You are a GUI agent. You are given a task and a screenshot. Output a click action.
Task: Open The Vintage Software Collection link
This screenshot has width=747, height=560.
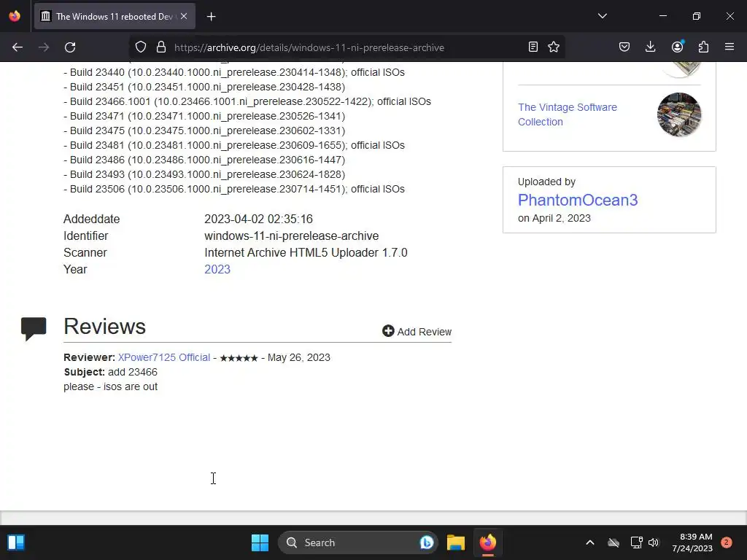[x=567, y=114]
